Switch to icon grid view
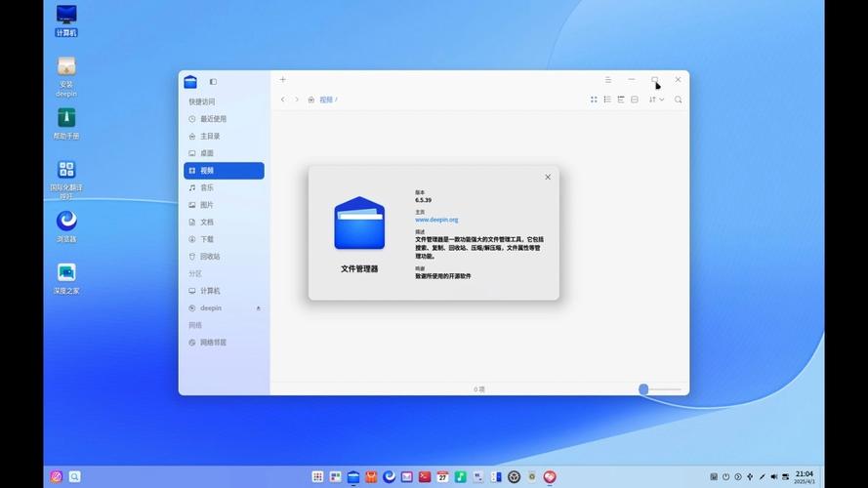 pos(594,100)
